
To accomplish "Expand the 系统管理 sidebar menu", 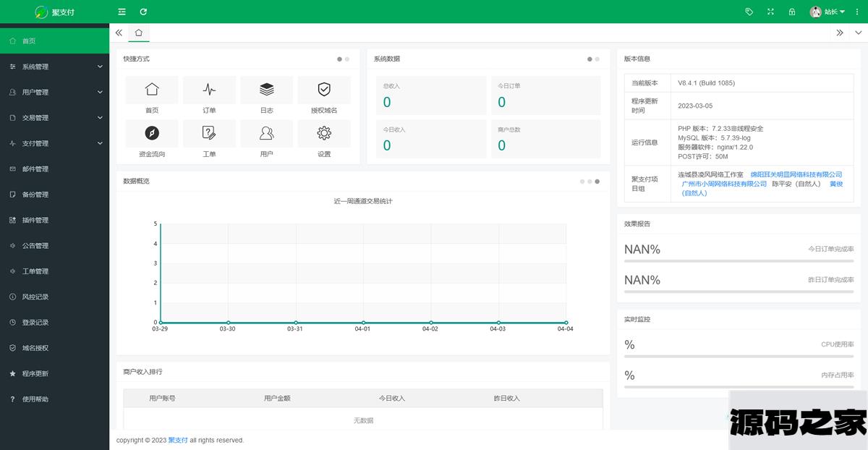I will tap(54, 67).
